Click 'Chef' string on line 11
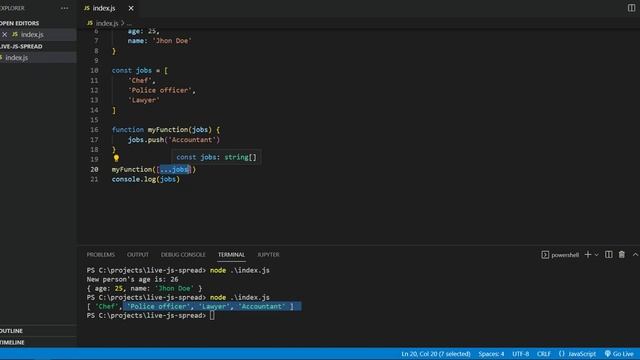The height and width of the screenshot is (360, 640). click(140, 80)
